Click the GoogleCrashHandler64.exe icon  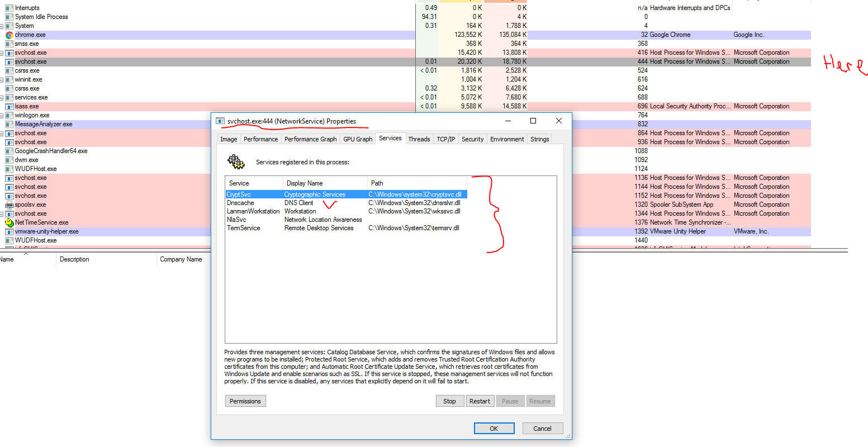pyautogui.click(x=10, y=151)
